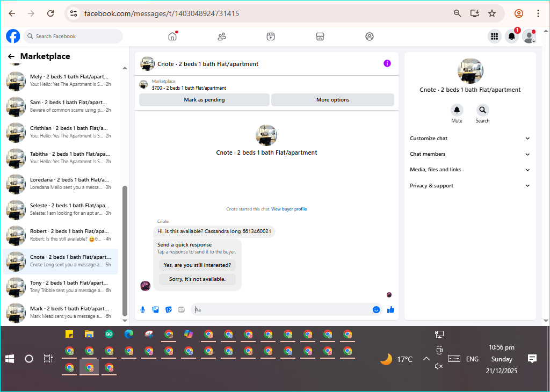
Task: Mute this chat with the bell icon
Action: point(457,110)
